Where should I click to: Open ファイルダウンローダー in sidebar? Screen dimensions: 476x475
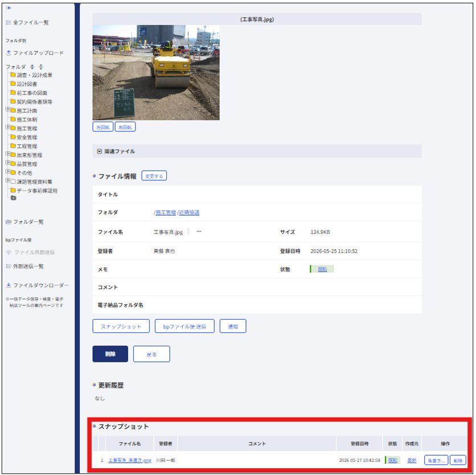pyautogui.click(x=40, y=285)
